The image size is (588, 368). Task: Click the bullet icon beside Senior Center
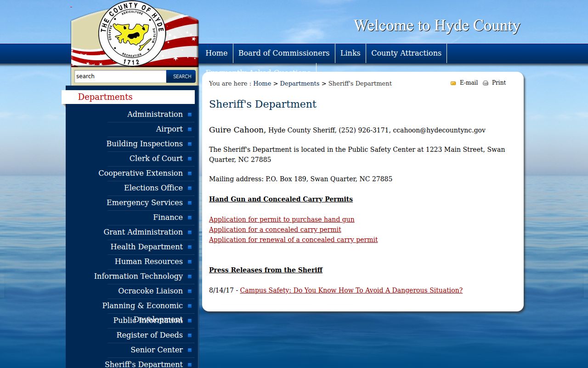point(190,350)
